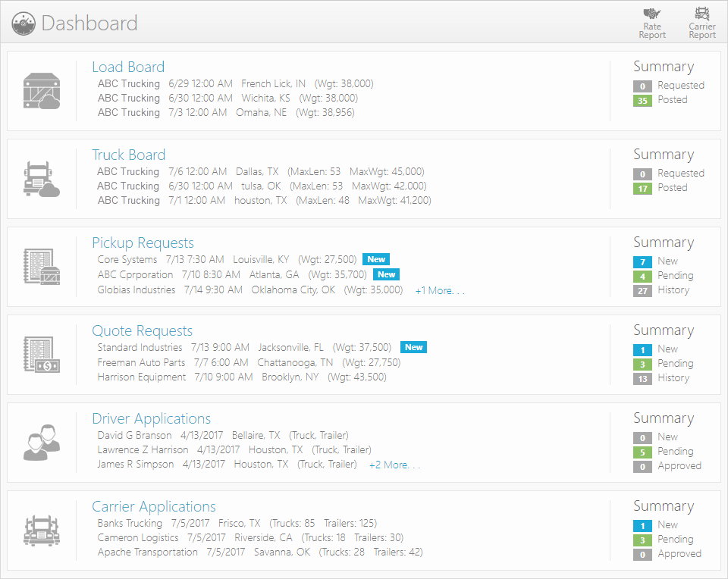Select the Dallas, TX truck row

pyautogui.click(x=260, y=172)
